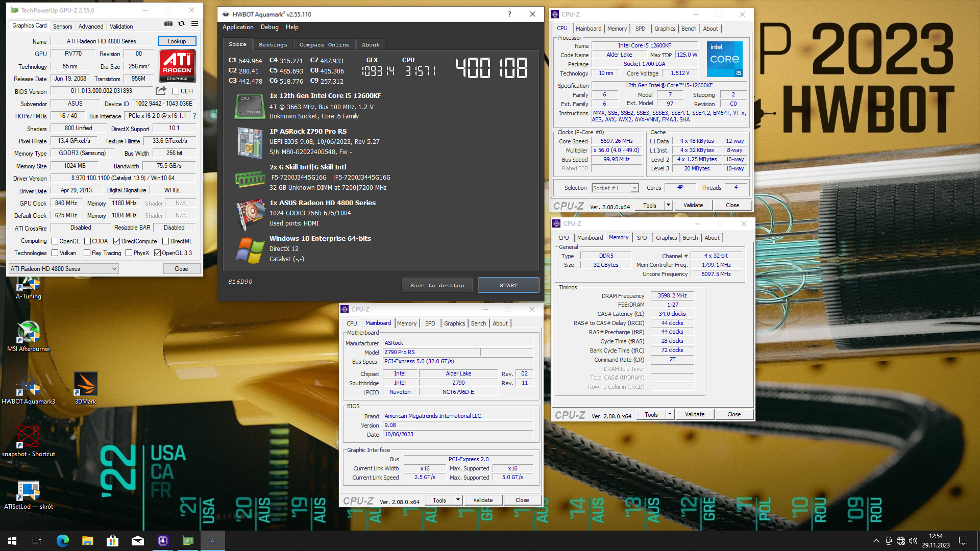This screenshot has height=551, width=980.
Task: Toggle the OpenGL 3.3 checkbox
Action: pyautogui.click(x=157, y=253)
